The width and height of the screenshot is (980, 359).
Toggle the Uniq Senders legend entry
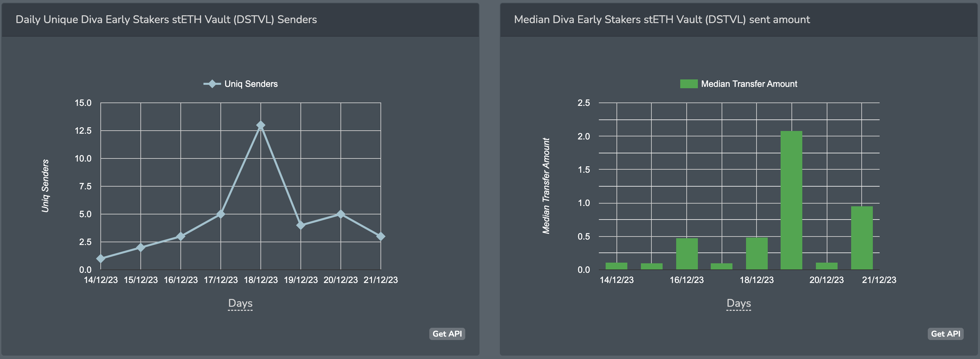[240, 84]
